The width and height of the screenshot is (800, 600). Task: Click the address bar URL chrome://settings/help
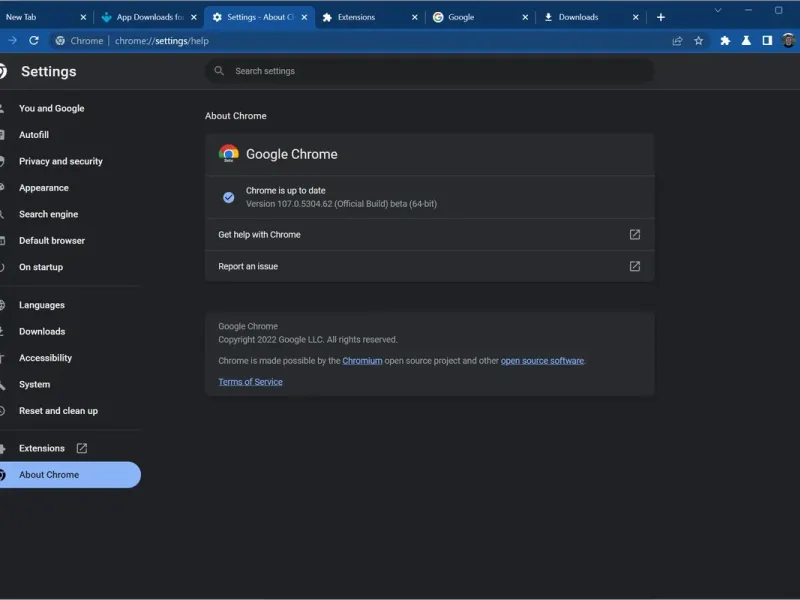(161, 41)
